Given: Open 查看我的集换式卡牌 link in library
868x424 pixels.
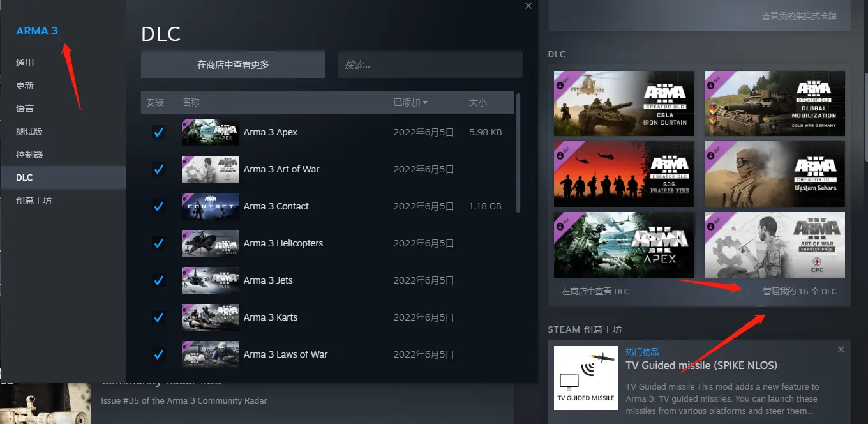Looking at the screenshot, I should click(x=799, y=16).
